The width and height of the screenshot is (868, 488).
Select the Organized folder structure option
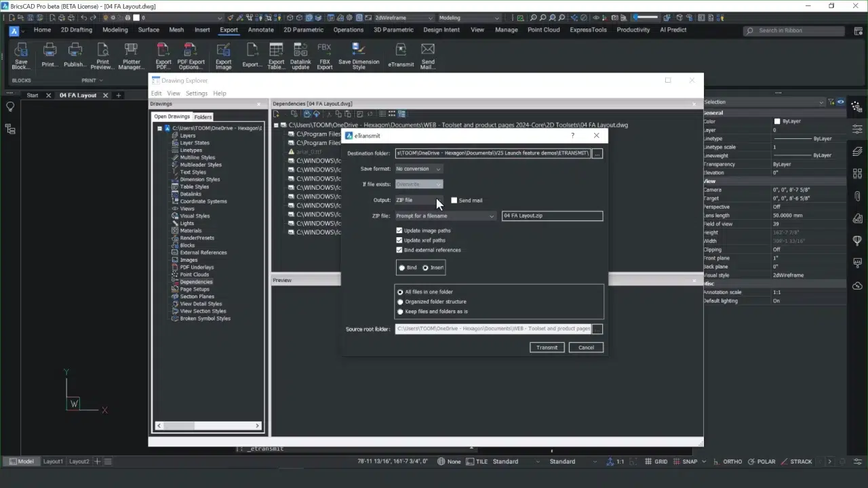point(400,302)
